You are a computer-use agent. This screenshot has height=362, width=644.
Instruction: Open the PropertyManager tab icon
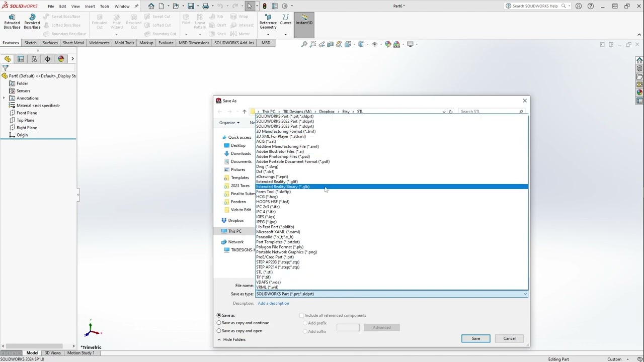[x=21, y=59]
